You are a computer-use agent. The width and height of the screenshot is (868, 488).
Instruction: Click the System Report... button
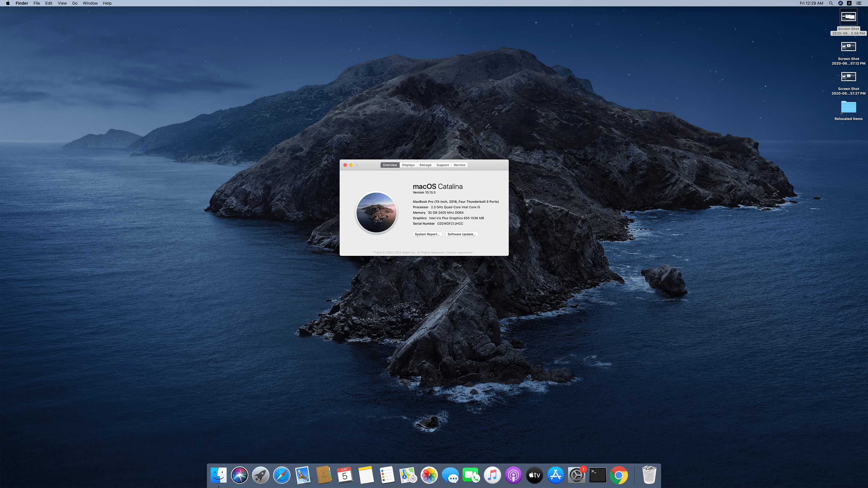[x=427, y=234]
